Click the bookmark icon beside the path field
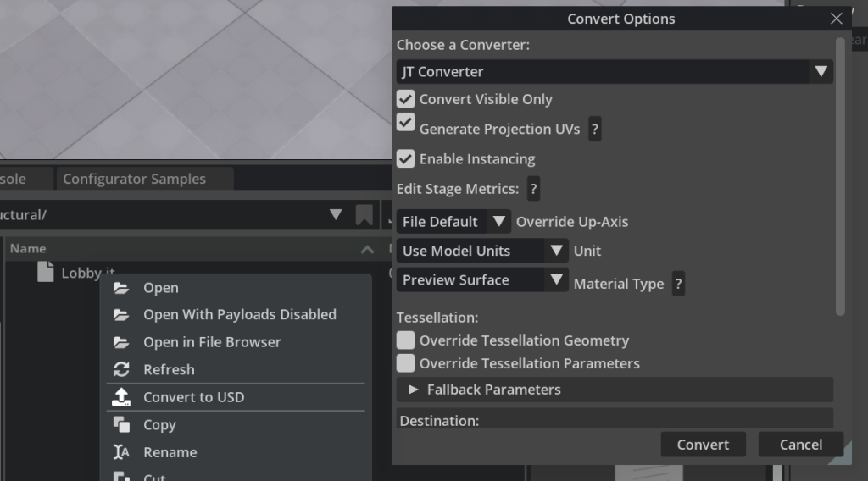 point(364,215)
